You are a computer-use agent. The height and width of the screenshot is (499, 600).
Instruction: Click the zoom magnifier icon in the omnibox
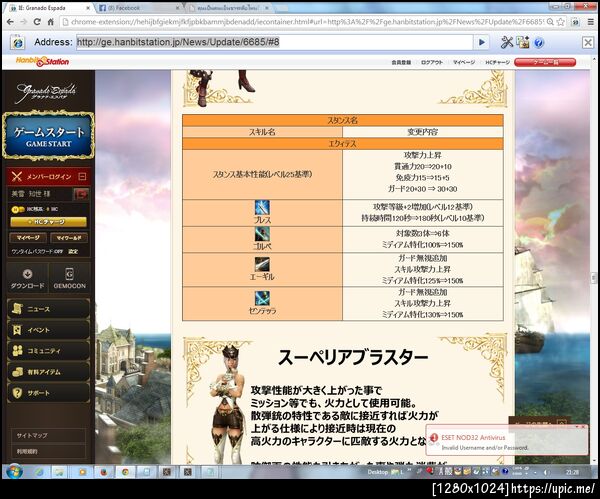coord(550,22)
